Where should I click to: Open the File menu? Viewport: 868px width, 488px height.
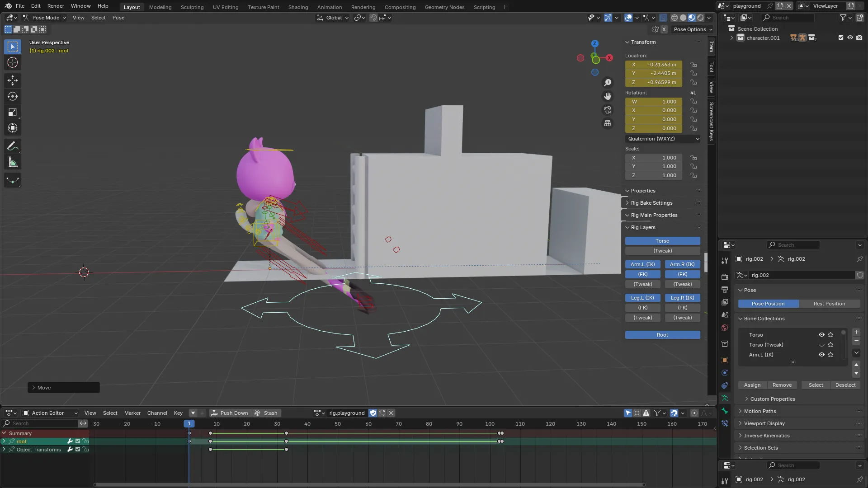click(20, 6)
